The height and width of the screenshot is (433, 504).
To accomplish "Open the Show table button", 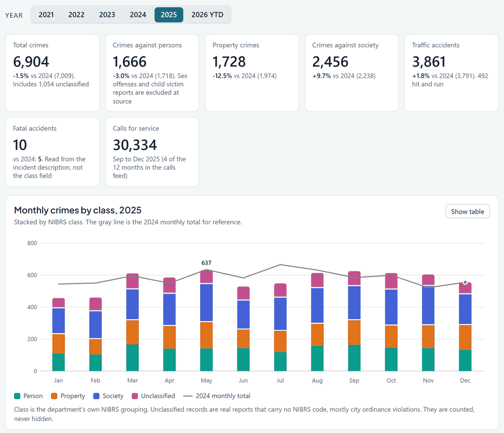I will tap(467, 211).
